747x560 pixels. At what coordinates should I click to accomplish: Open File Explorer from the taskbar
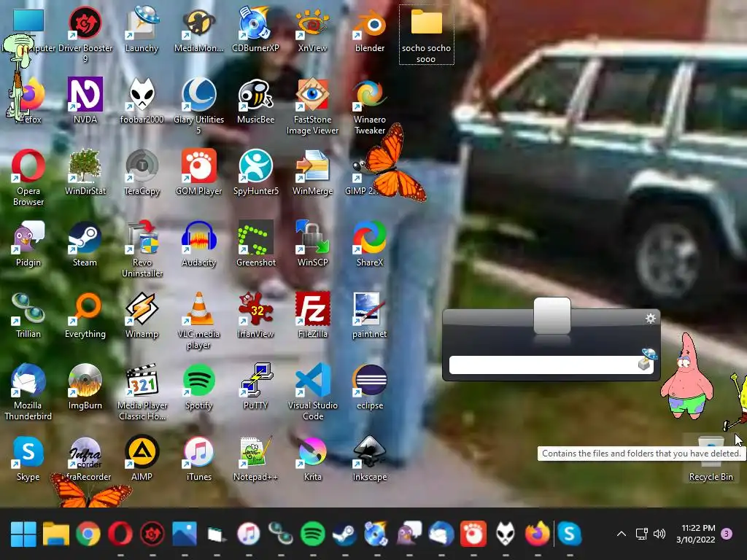[55, 534]
